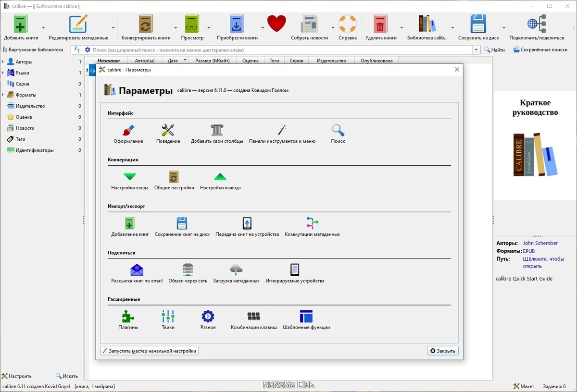The width and height of the screenshot is (577, 392).
Task: Open Настройки вывода conversion settings
Action: click(x=220, y=181)
